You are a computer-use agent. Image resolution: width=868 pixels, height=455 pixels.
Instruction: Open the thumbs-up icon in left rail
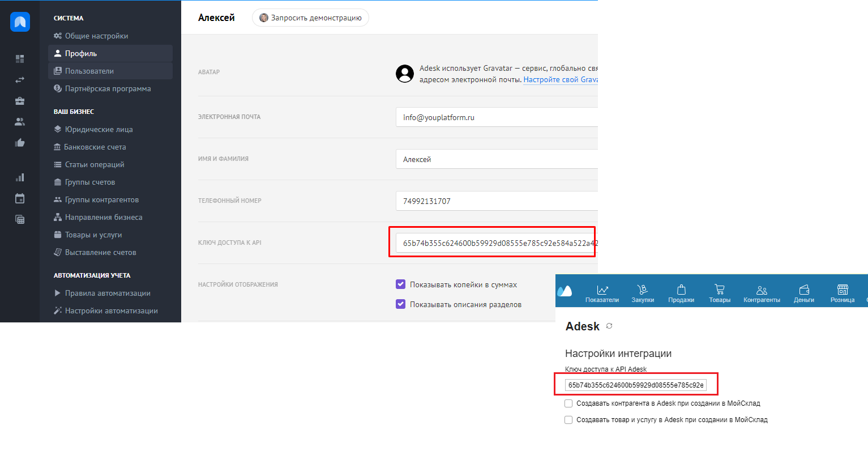pyautogui.click(x=20, y=143)
